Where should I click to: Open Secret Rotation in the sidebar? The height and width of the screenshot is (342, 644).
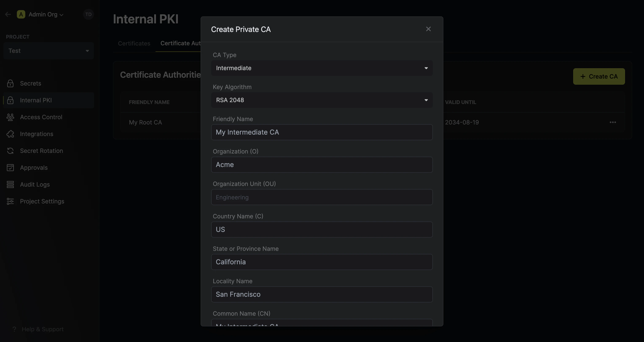(49, 151)
